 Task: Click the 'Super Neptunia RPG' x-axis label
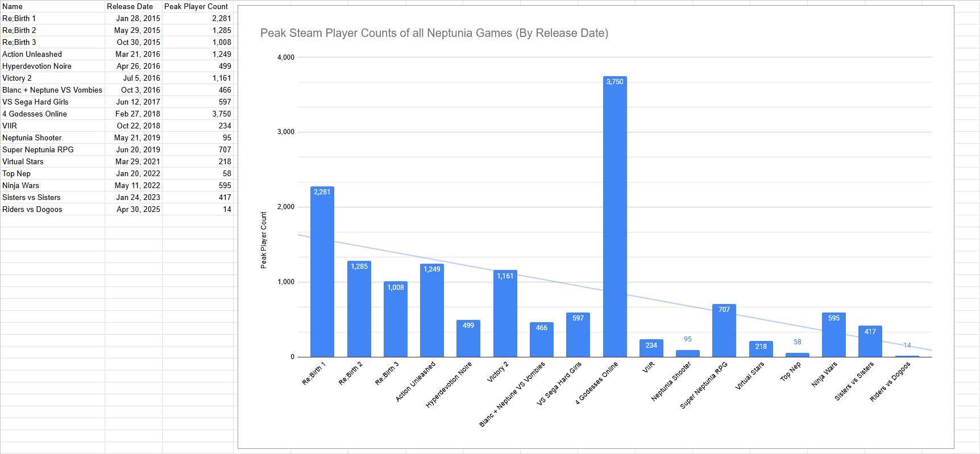coord(704,385)
